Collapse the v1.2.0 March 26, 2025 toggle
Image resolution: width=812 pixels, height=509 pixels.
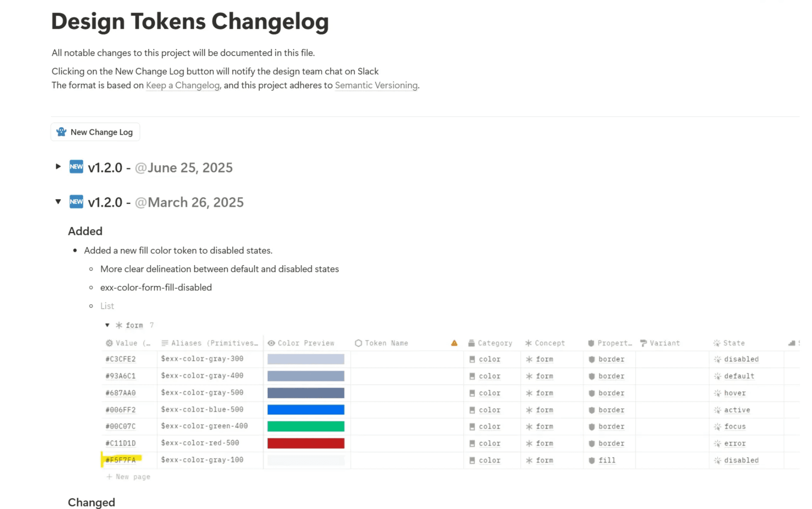(58, 202)
